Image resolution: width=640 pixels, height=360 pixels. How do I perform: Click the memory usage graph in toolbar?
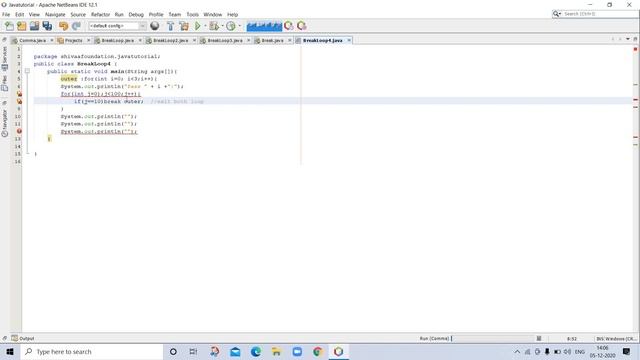click(264, 26)
